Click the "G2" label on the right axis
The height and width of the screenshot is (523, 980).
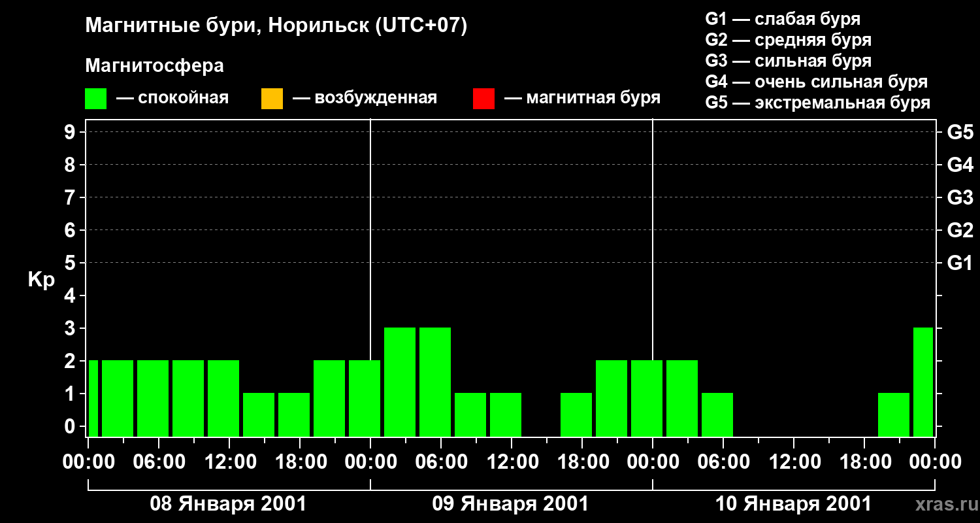point(960,231)
